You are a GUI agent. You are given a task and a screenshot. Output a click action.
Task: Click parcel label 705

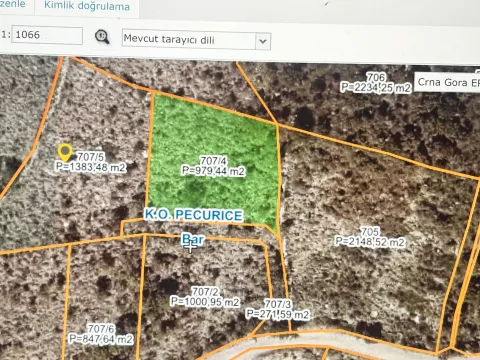point(370,231)
